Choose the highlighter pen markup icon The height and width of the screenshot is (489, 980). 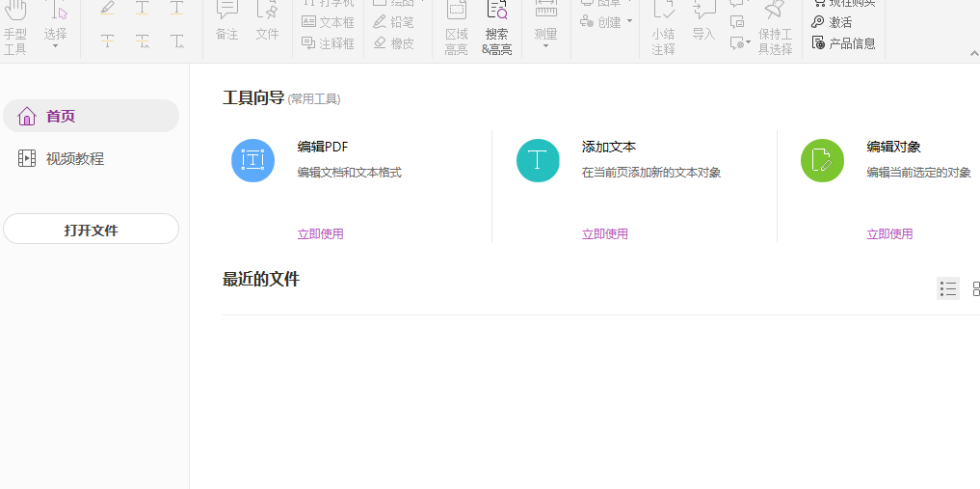point(108,8)
